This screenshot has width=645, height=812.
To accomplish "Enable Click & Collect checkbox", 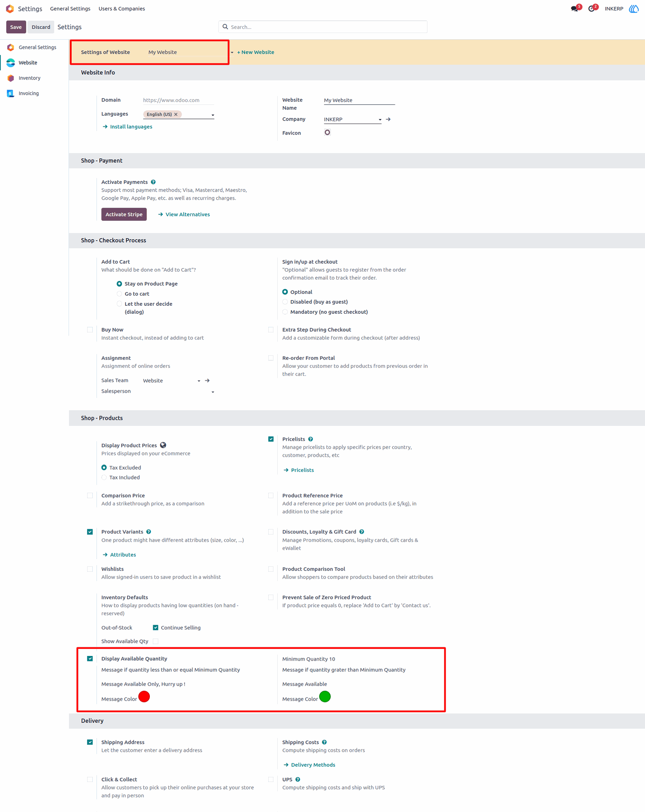I will (x=90, y=779).
